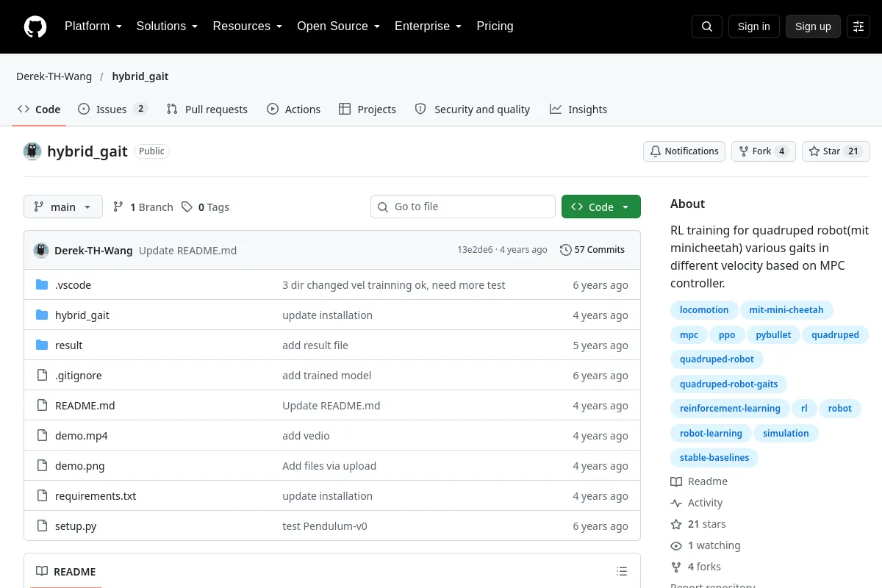Click the Activity pulse icon
882x588 pixels.
pos(676,503)
